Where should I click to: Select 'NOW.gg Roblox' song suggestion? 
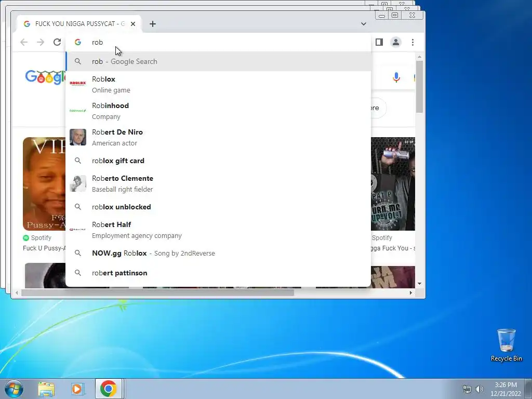(218, 253)
